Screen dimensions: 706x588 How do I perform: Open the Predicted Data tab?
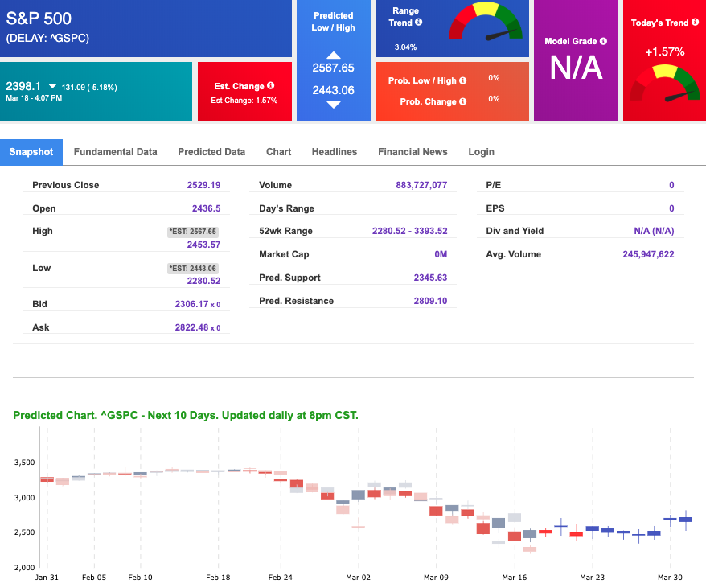pos(211,152)
